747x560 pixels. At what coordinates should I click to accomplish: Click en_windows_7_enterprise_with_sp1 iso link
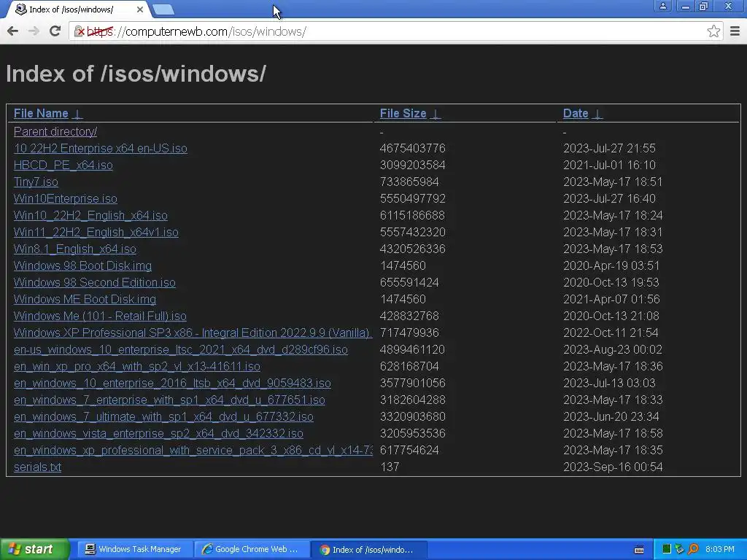coord(169,400)
